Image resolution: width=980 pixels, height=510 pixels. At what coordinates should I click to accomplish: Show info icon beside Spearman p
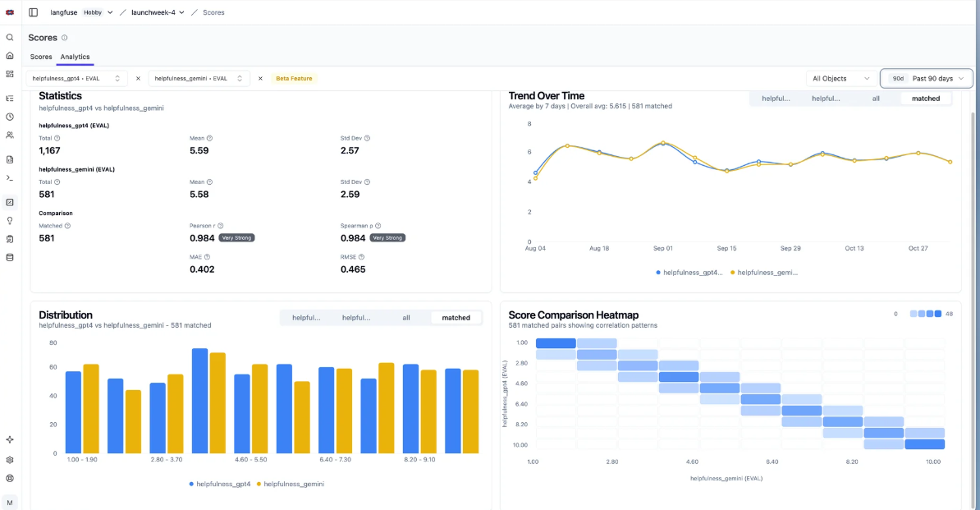pyautogui.click(x=378, y=226)
